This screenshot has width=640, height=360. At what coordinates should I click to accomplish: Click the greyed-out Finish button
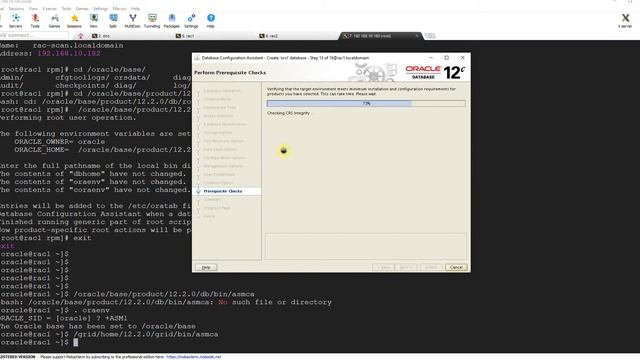click(431, 267)
